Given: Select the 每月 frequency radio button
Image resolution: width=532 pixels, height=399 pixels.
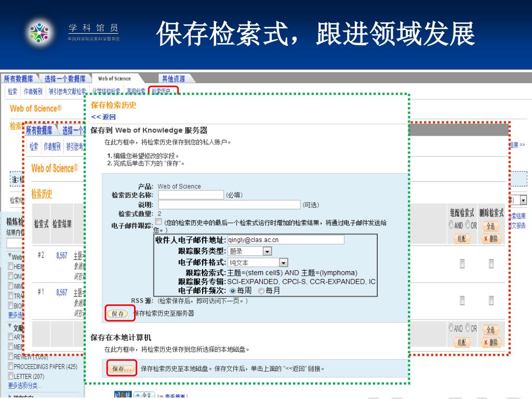Looking at the screenshot, I should pos(261,291).
